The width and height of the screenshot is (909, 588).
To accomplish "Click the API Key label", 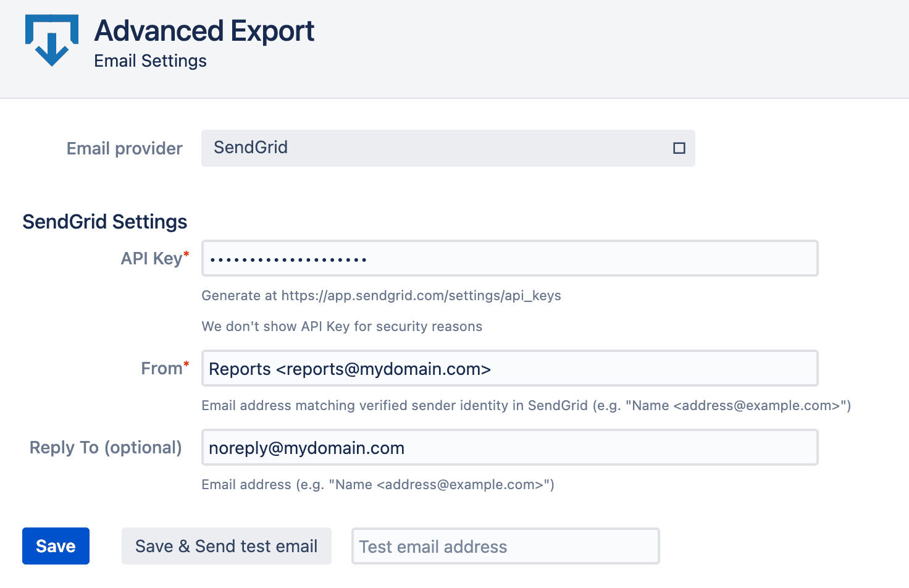I will click(x=155, y=258).
